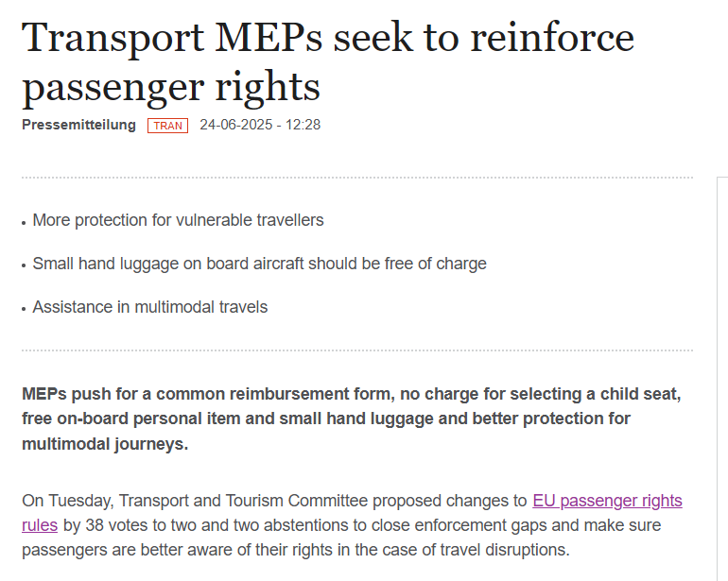Click "More protection for vulnerable travellers" bullet
Viewport: 728px width, 581px height.
178,220
